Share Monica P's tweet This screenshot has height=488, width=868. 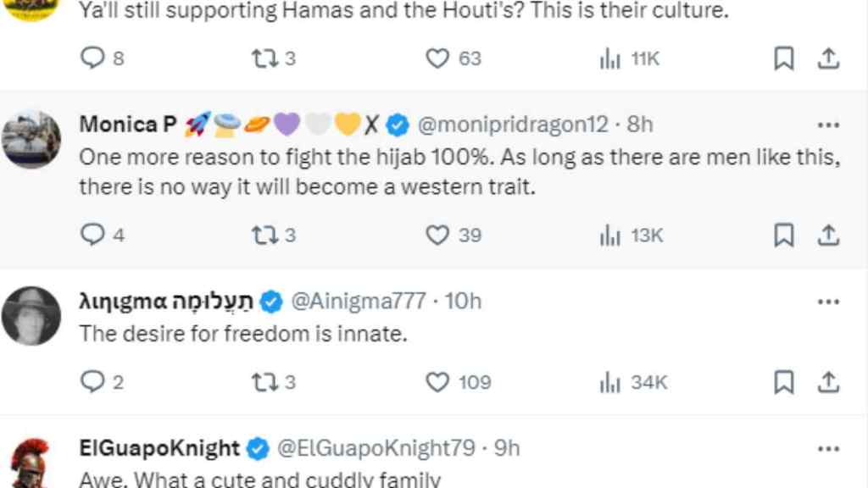click(828, 236)
